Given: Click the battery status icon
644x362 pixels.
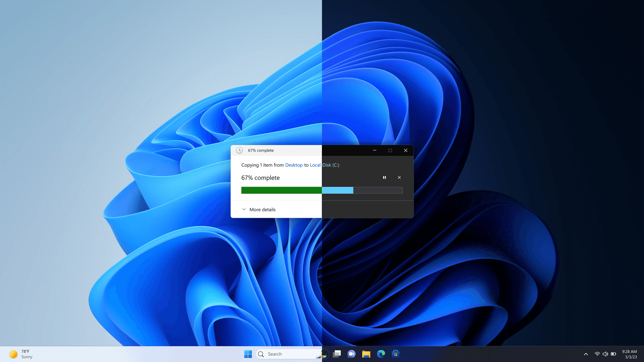Looking at the screenshot, I should point(613,354).
